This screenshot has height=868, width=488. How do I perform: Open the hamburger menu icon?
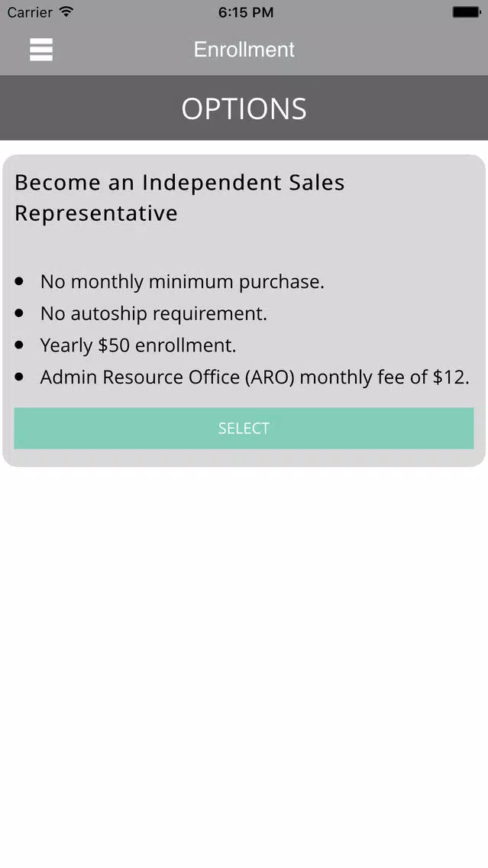pos(41,49)
